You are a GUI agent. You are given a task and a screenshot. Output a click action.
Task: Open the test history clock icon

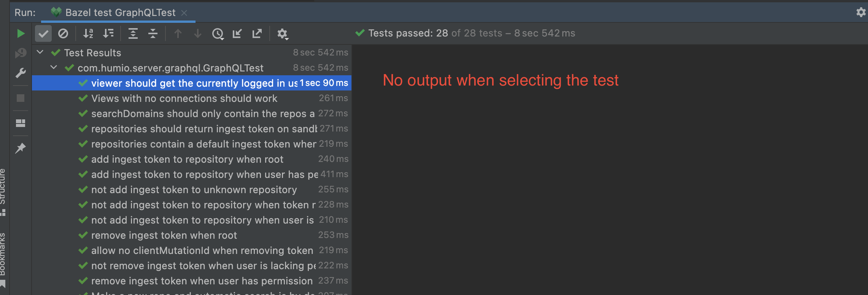click(218, 33)
